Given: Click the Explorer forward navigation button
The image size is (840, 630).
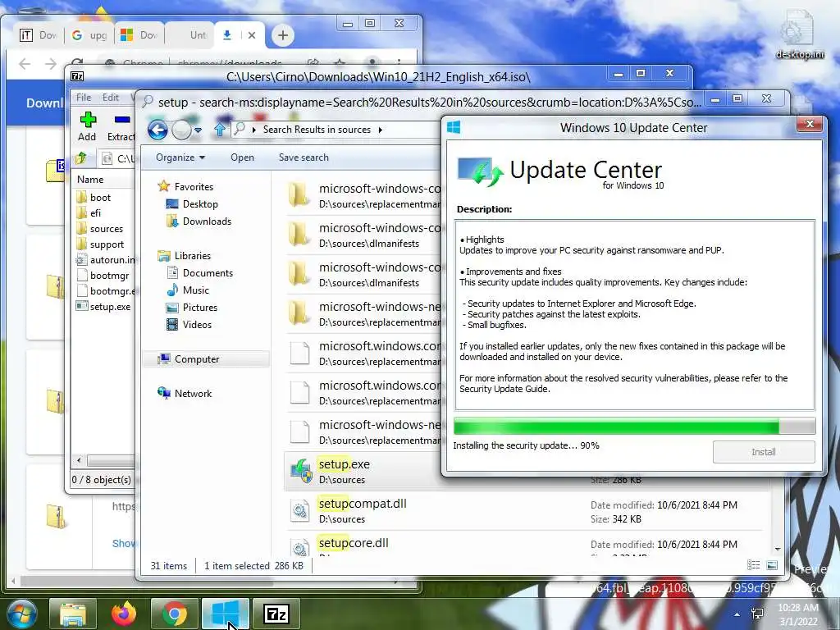Looking at the screenshot, I should (x=181, y=130).
